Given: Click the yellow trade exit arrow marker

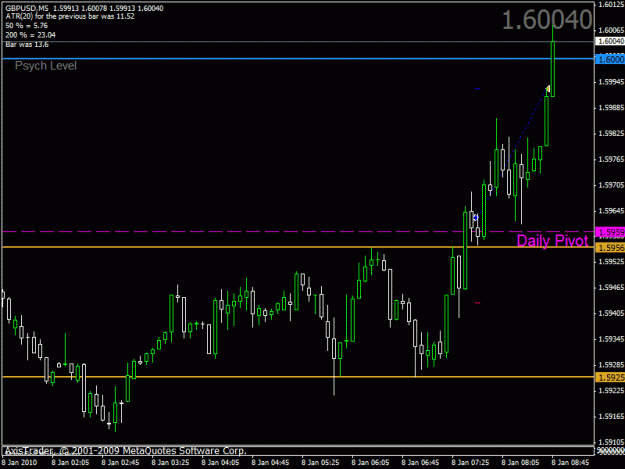Looking at the screenshot, I should pos(548,88).
